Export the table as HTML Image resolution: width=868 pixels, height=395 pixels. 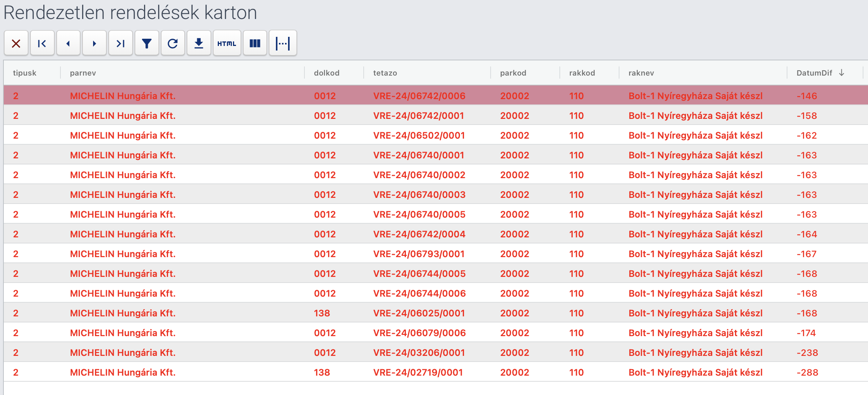coord(227,43)
